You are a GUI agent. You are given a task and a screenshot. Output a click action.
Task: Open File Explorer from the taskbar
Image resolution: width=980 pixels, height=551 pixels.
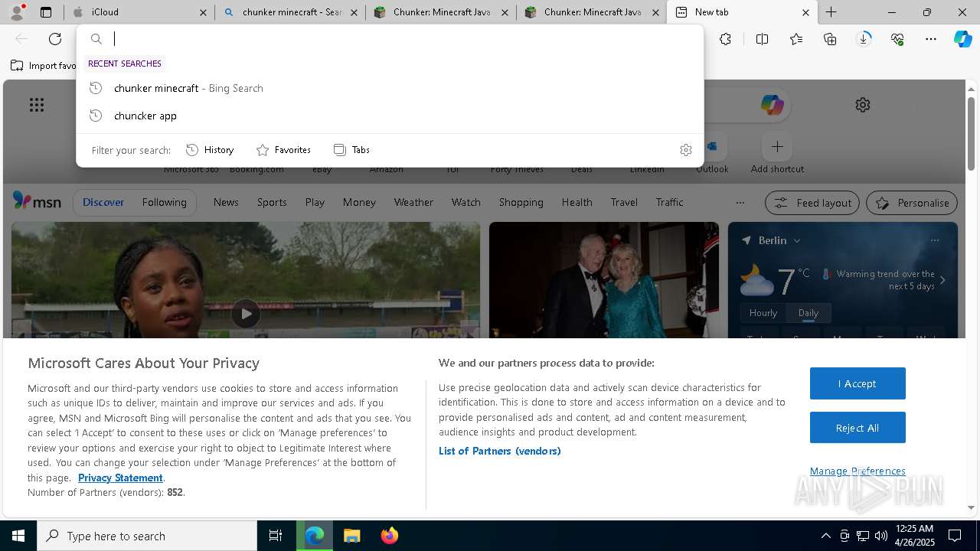pos(351,536)
